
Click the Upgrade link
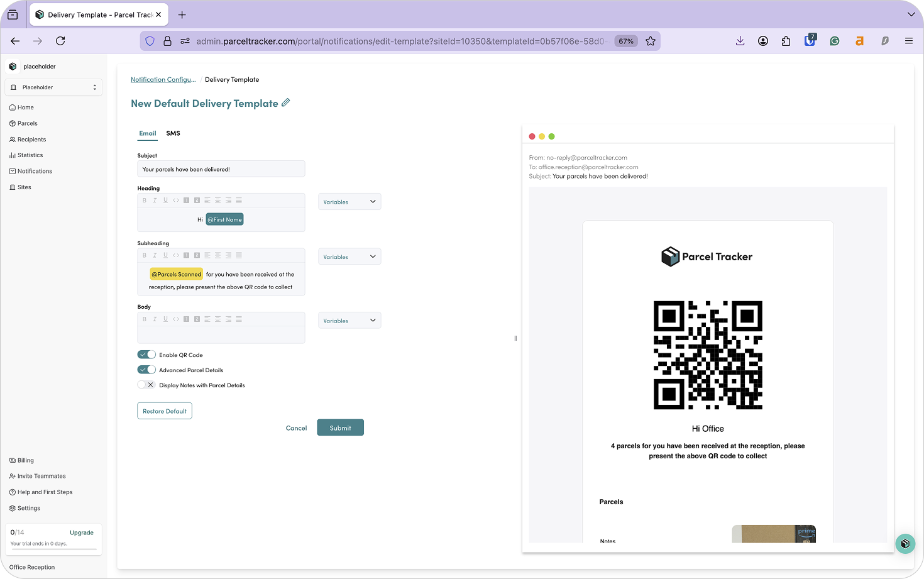click(x=82, y=532)
